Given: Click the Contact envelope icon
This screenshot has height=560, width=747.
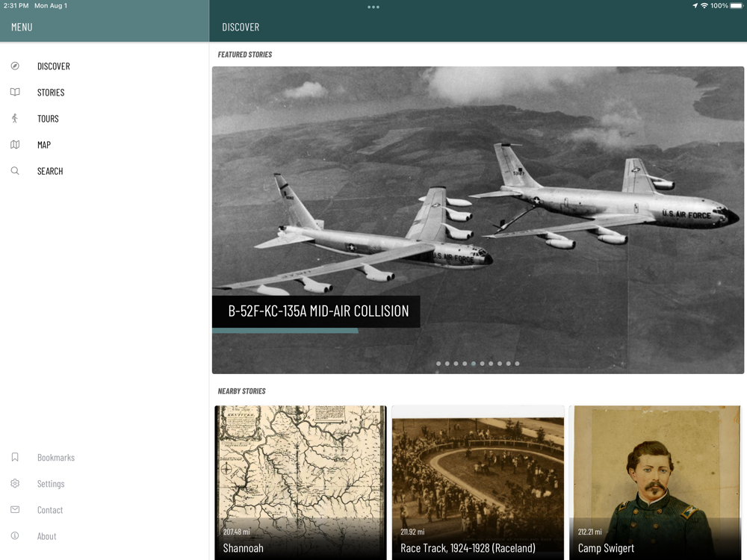Looking at the screenshot, I should click(15, 509).
